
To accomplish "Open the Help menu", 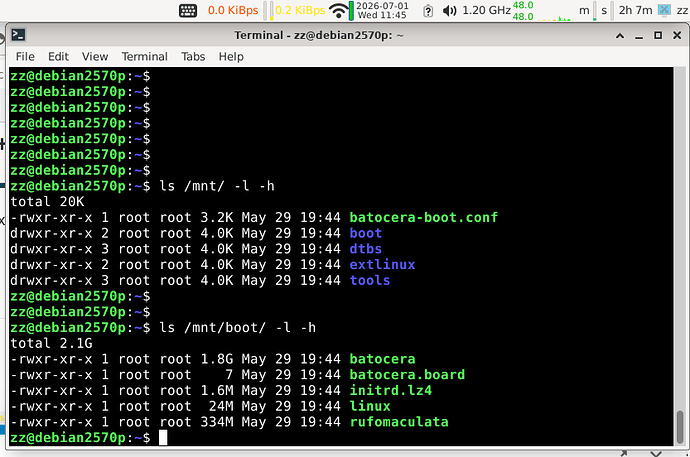I will [231, 57].
